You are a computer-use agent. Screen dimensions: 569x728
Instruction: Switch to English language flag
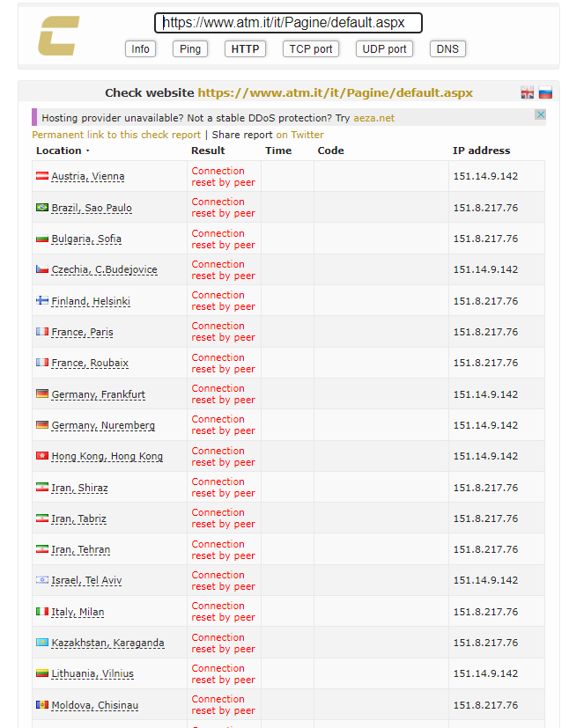pos(528,92)
